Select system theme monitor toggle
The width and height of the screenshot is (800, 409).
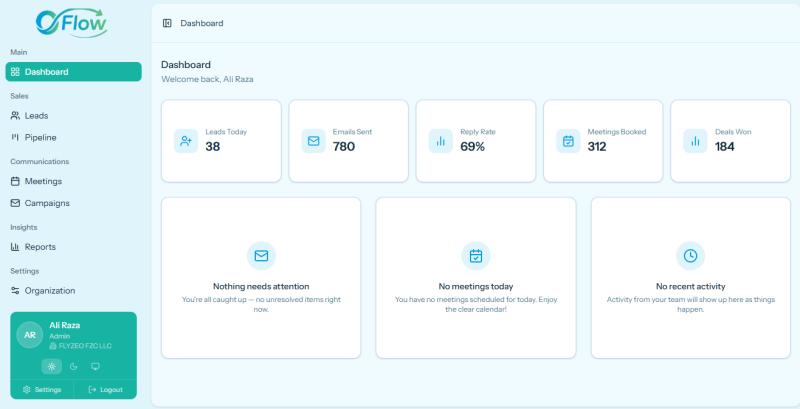[95, 366]
